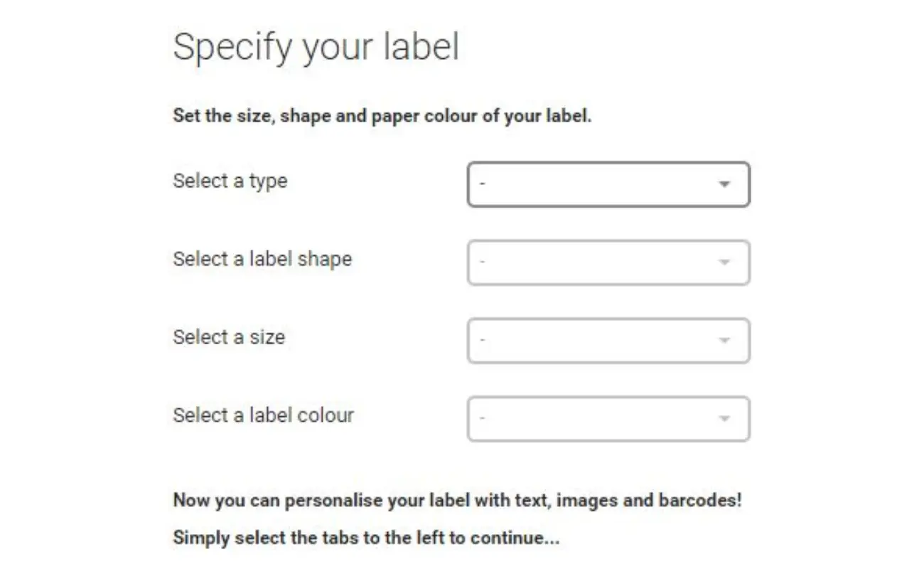Click the 'Simply select the tabs to the left' text
Viewport: 924px width, 569px height.
click(x=366, y=538)
